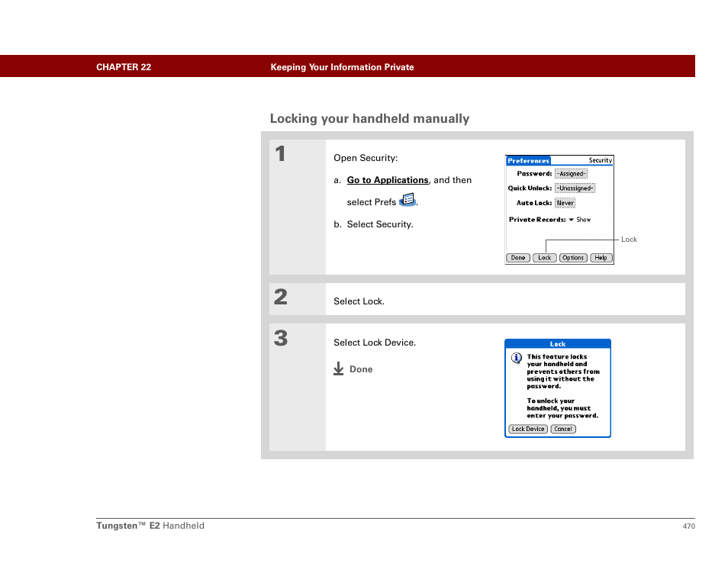Click the 'Keeping Your Information Private' header text
728x563 pixels.
coord(342,67)
